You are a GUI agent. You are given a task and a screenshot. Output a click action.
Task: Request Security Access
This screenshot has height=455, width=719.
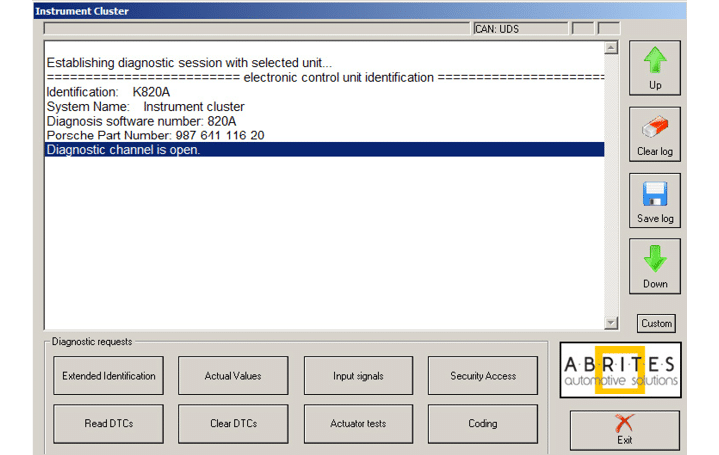tap(483, 376)
